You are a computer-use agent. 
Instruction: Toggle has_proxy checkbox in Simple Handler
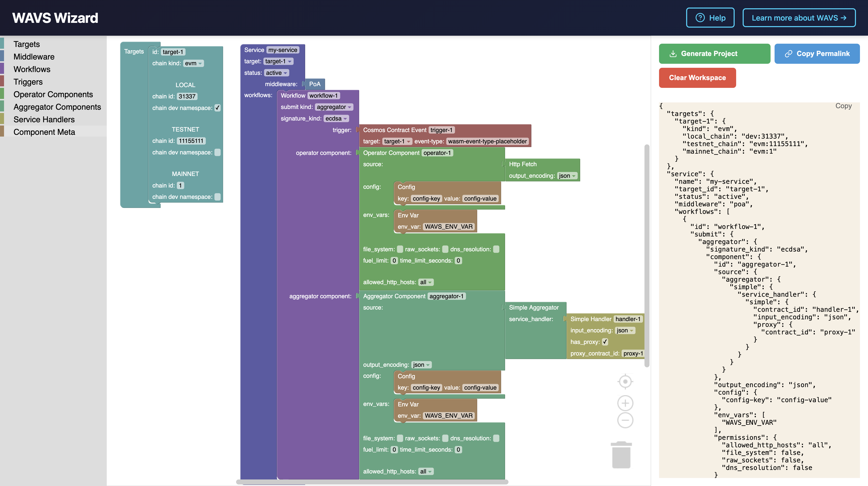point(605,342)
